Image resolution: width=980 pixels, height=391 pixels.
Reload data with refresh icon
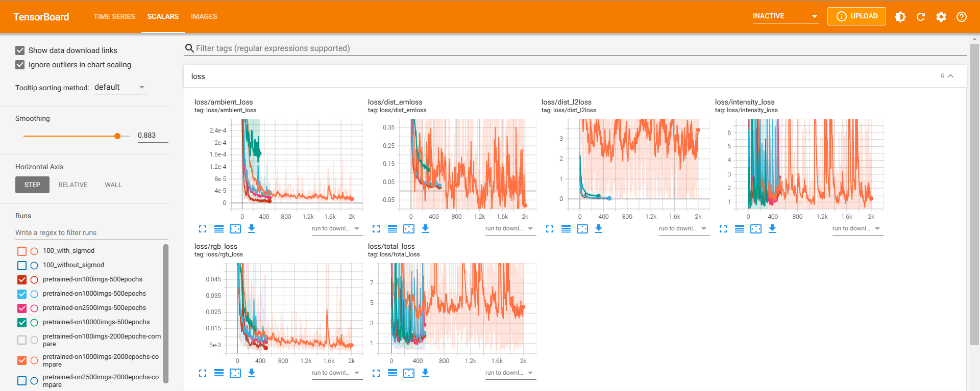921,17
